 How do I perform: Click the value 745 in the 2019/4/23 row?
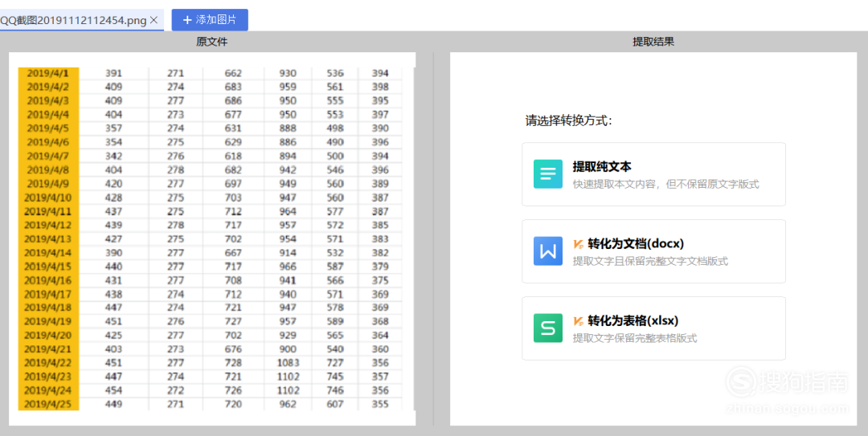pos(335,377)
